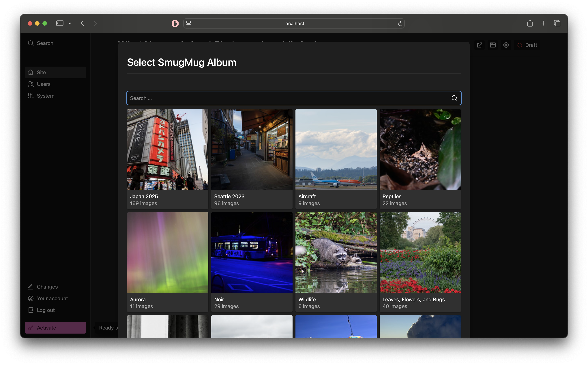Expand the sidebar options dropdown arrow

coord(70,23)
